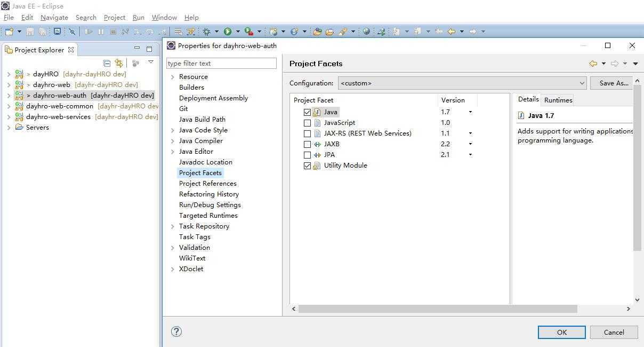This screenshot has width=644, height=347.
Task: Click the help question mark icon
Action: coord(176,332)
